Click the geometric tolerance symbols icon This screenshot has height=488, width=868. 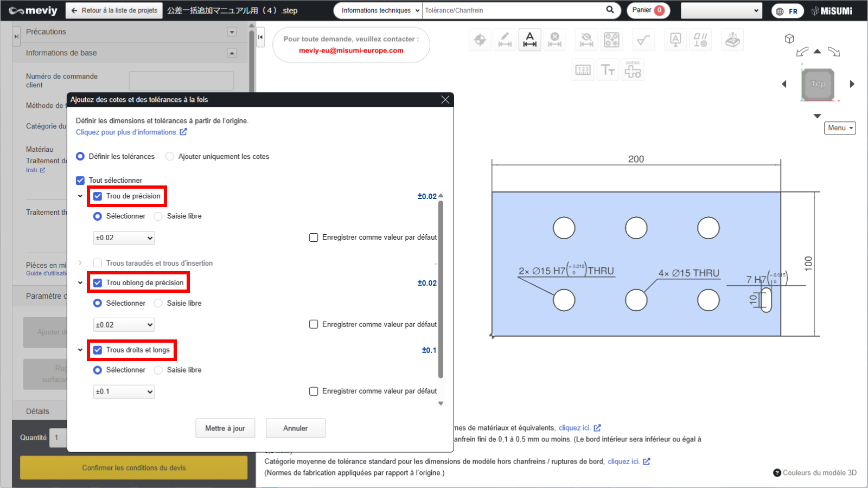pos(700,40)
